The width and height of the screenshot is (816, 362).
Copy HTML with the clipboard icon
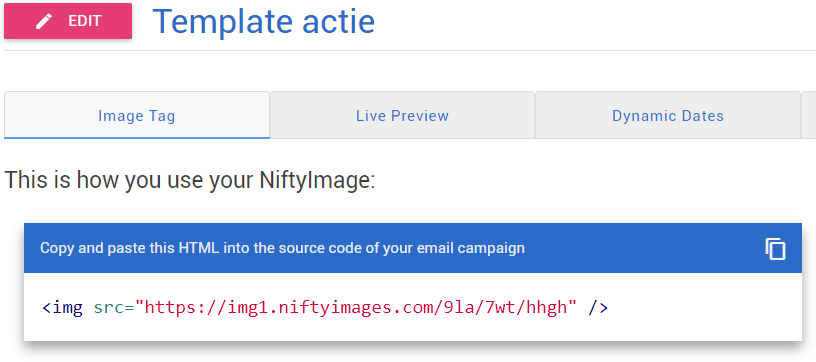(775, 249)
